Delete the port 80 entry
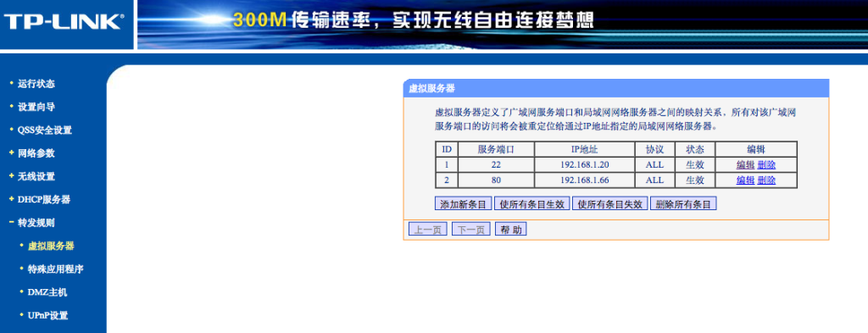Image resolution: width=868 pixels, height=333 pixels. tap(766, 180)
